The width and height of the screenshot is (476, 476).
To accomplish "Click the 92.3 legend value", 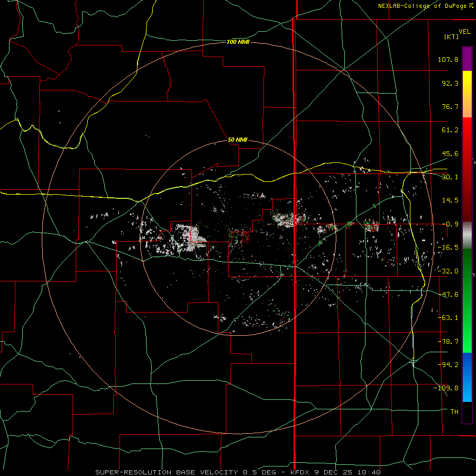I will [450, 83].
